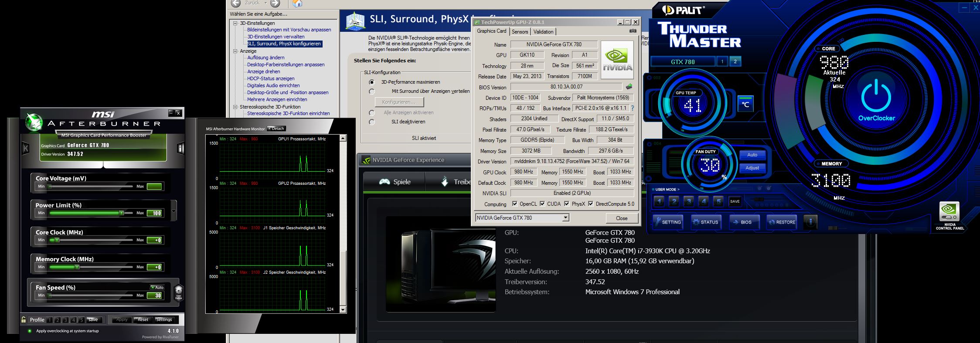
Task: Open '3D-Einstellungen verwalten' in the task tree
Action: point(276,37)
